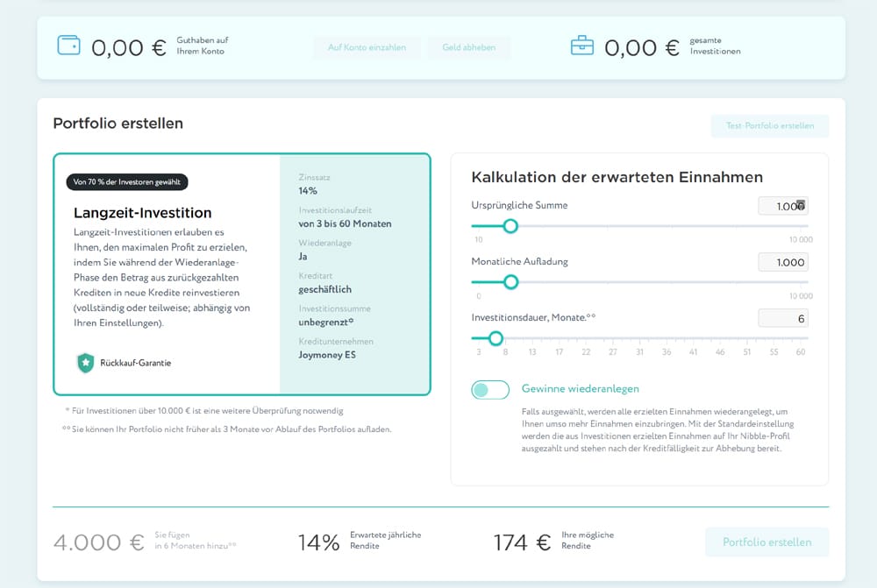Click Test-Portfolio erstellen button
Screen dimensions: 877x588
769,126
